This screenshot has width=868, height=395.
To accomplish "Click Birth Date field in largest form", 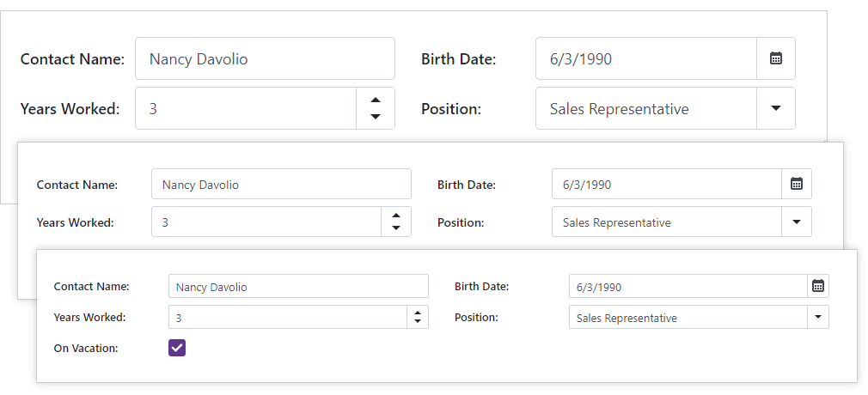I will pyautogui.click(x=646, y=58).
